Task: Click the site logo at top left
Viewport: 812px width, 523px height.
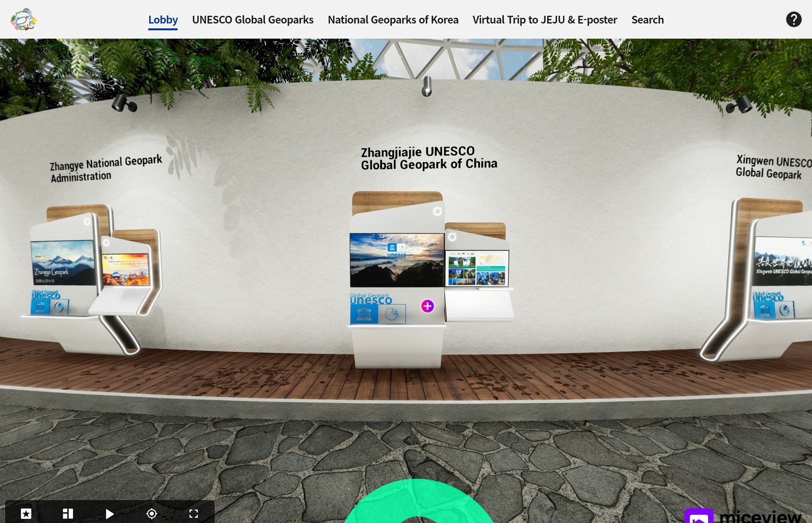Action: pyautogui.click(x=23, y=20)
